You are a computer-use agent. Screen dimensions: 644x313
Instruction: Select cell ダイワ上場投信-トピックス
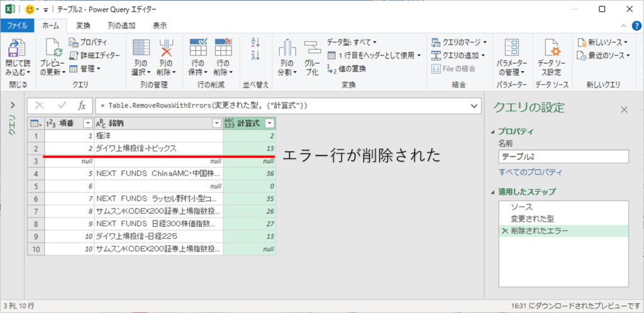158,148
